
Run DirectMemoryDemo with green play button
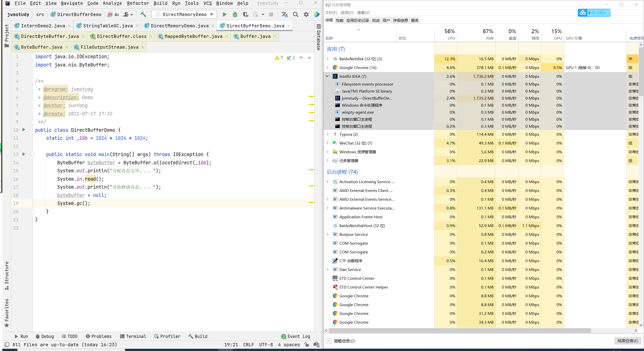click(225, 15)
